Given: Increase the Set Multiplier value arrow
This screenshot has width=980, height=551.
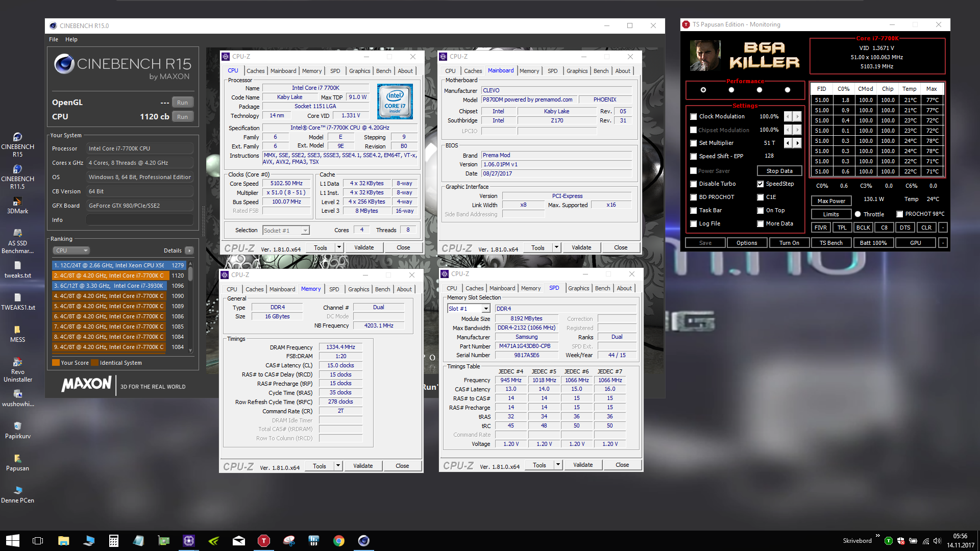Looking at the screenshot, I should pos(797,143).
